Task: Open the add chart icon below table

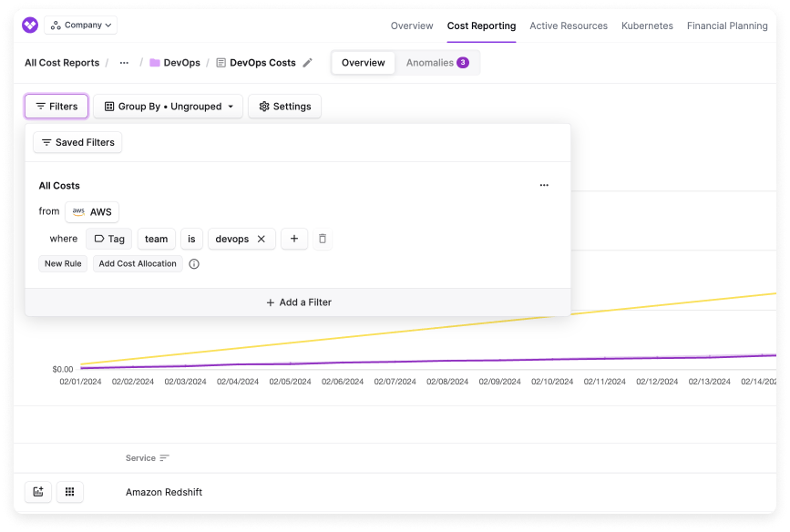Action: 36,491
